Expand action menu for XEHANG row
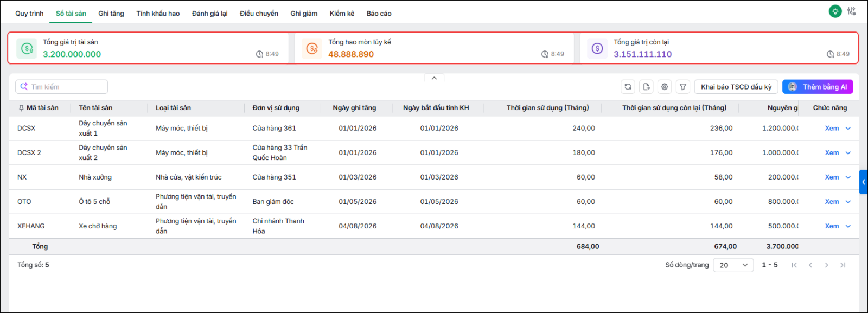 pyautogui.click(x=848, y=226)
